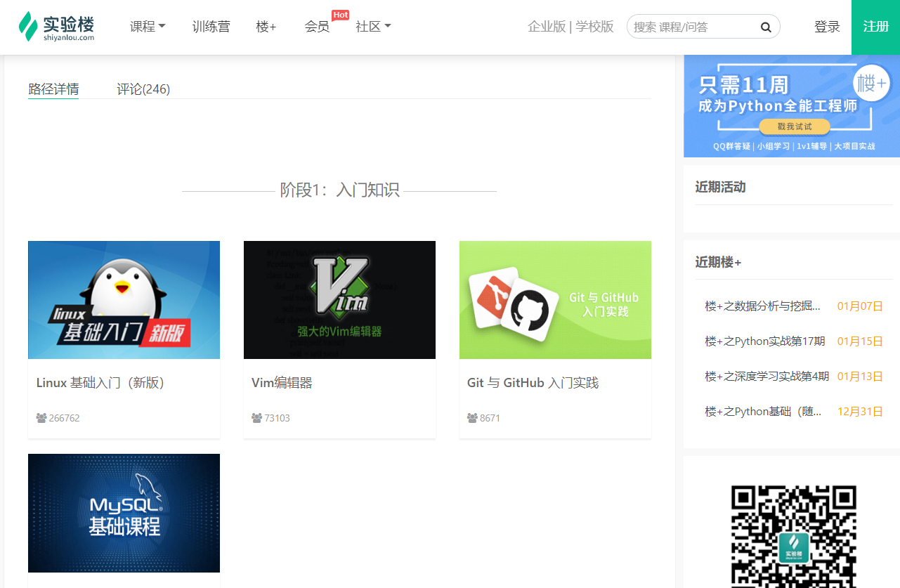Viewport: 900px width, 588px height.
Task: Click the 01月15日 date
Action: click(860, 341)
